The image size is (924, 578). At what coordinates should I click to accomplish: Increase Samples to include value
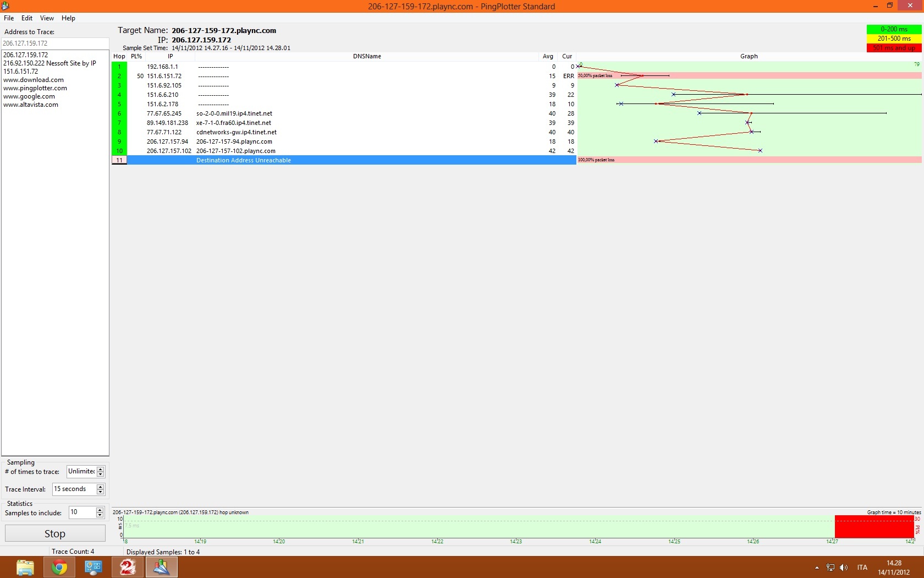(100, 510)
